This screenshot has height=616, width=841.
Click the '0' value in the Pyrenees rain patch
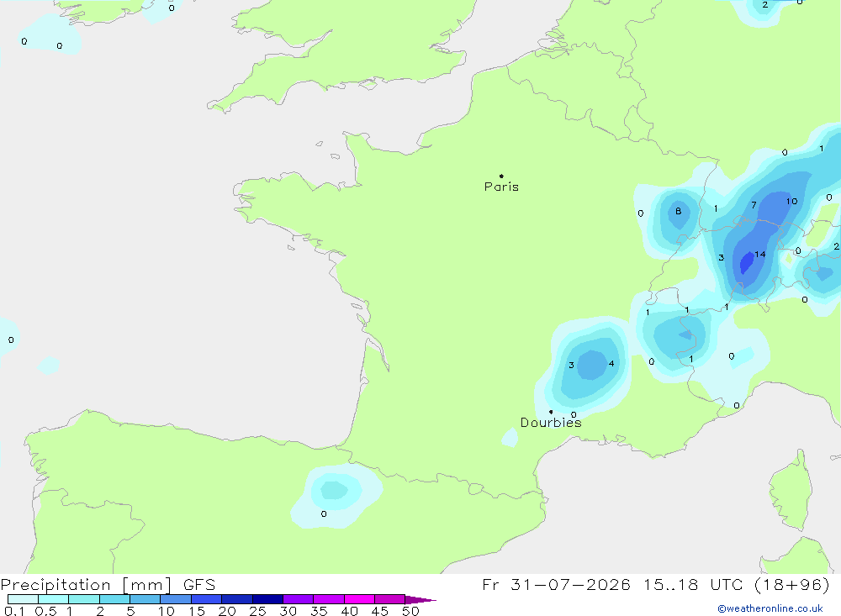(x=324, y=514)
